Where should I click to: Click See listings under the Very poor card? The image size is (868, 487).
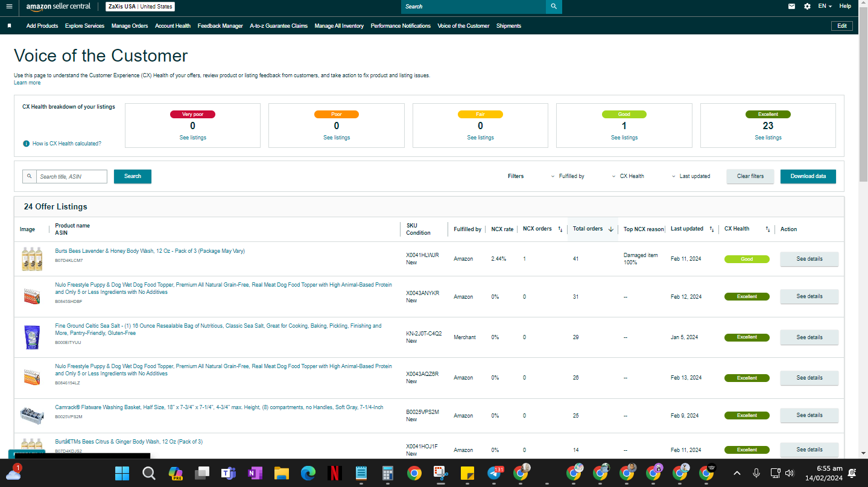192,138
